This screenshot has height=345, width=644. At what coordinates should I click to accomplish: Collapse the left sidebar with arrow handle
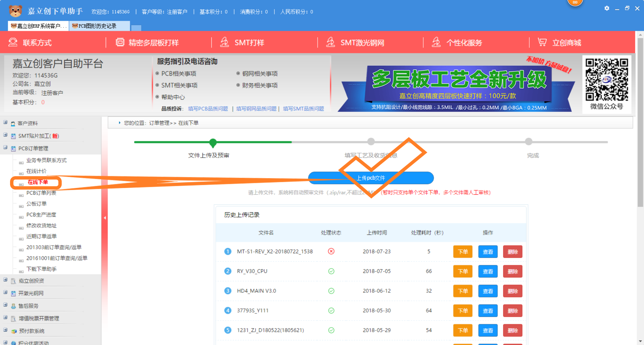click(x=105, y=218)
